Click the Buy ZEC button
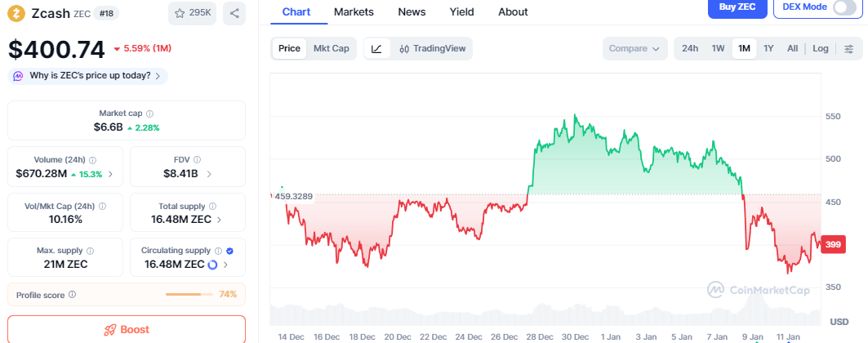Screen dimensions: 868x343 pos(736,7)
